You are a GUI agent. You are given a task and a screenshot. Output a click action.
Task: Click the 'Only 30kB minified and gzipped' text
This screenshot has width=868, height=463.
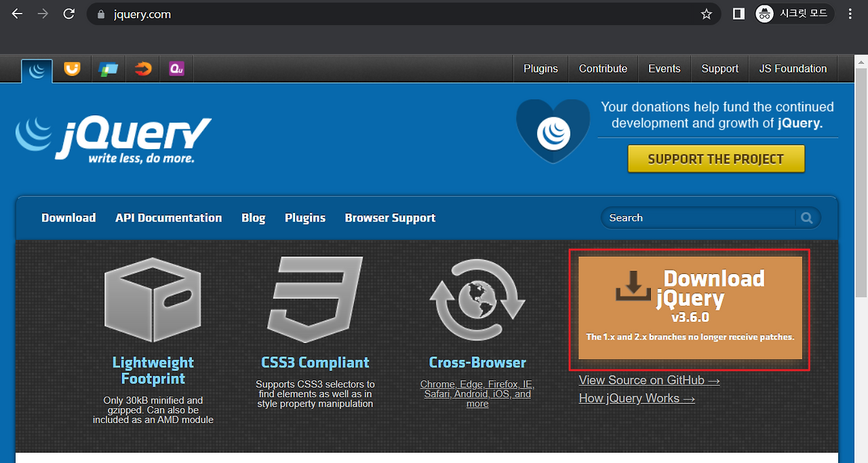[153, 410]
